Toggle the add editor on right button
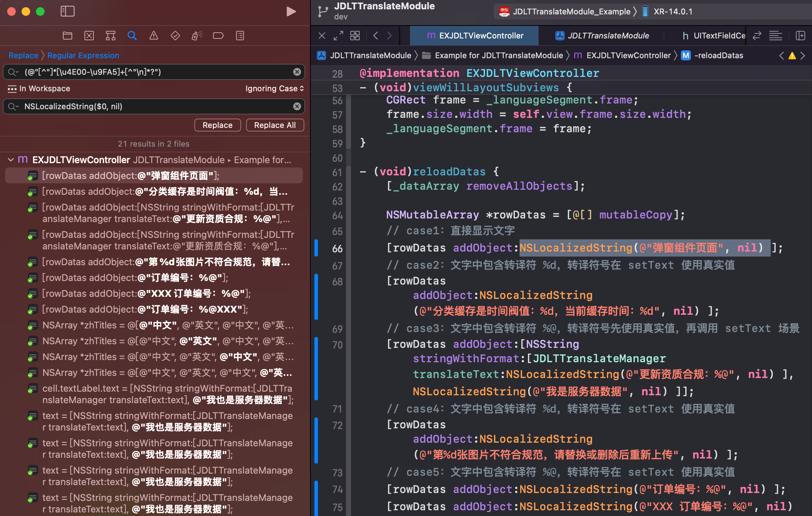The height and width of the screenshot is (516, 812). 801,36
